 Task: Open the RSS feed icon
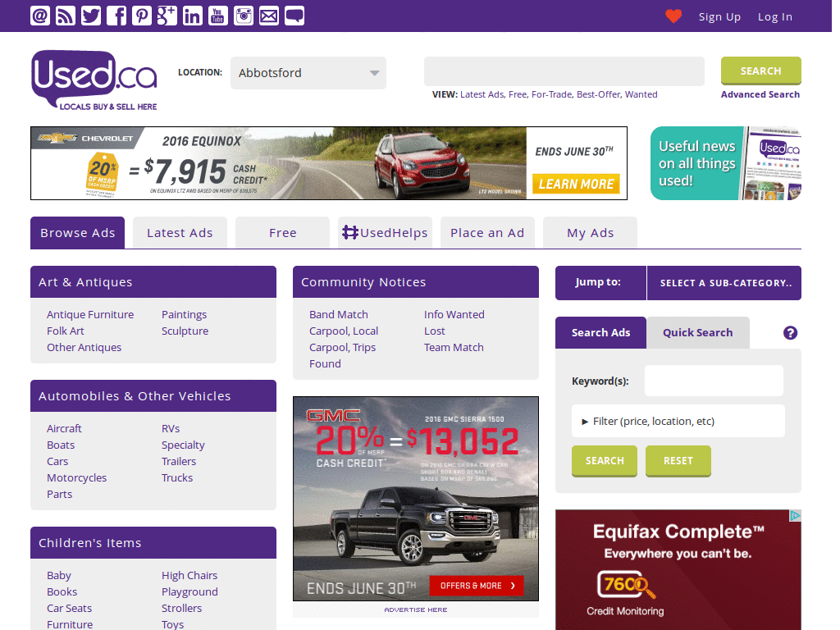click(66, 16)
